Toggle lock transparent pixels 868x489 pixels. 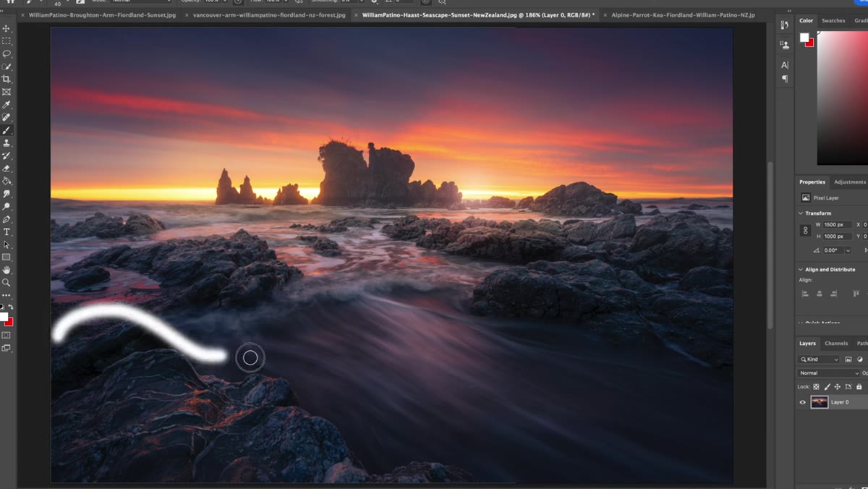[x=817, y=387]
